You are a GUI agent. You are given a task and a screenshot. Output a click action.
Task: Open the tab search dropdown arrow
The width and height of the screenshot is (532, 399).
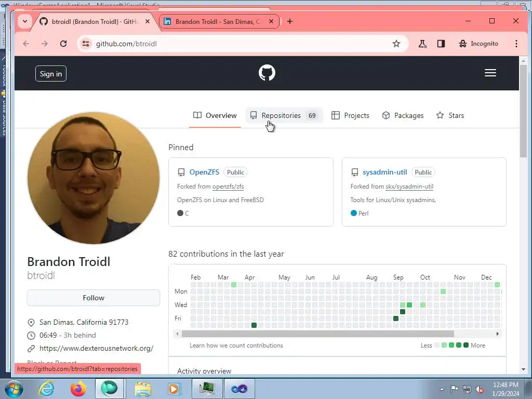click(25, 21)
